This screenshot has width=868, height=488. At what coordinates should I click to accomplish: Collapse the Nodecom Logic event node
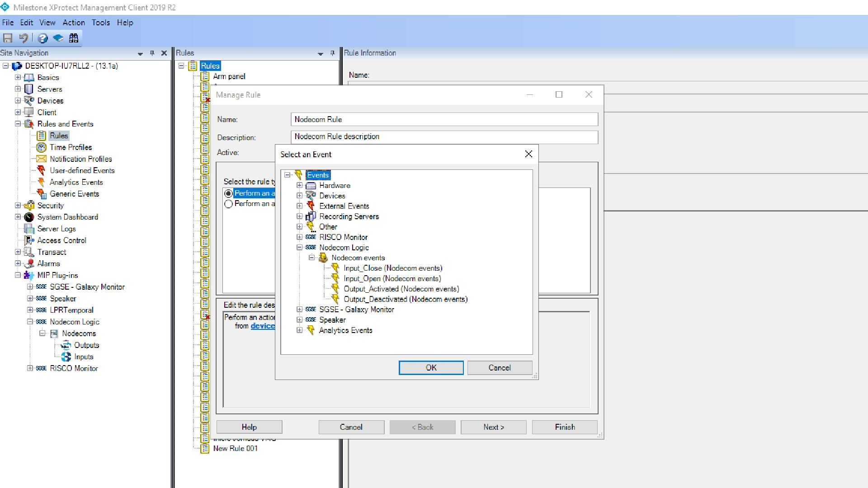click(x=299, y=248)
